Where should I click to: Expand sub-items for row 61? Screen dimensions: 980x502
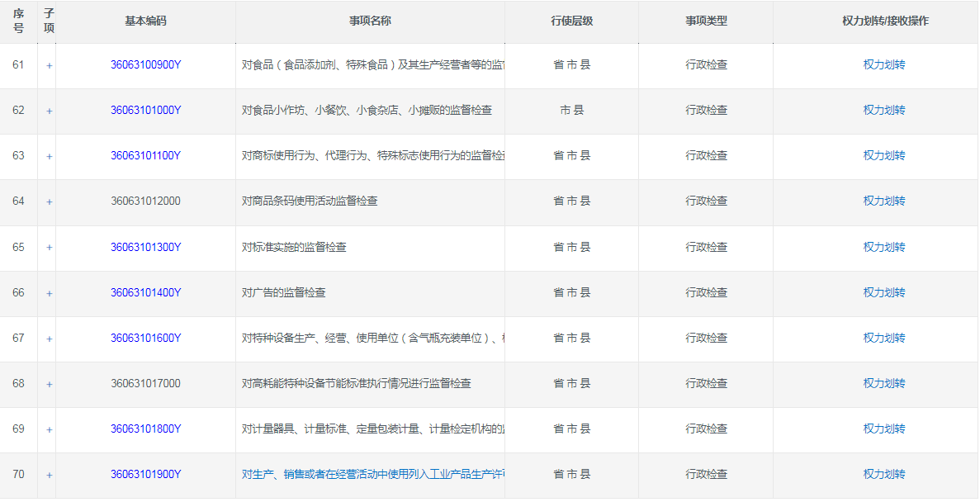point(50,65)
